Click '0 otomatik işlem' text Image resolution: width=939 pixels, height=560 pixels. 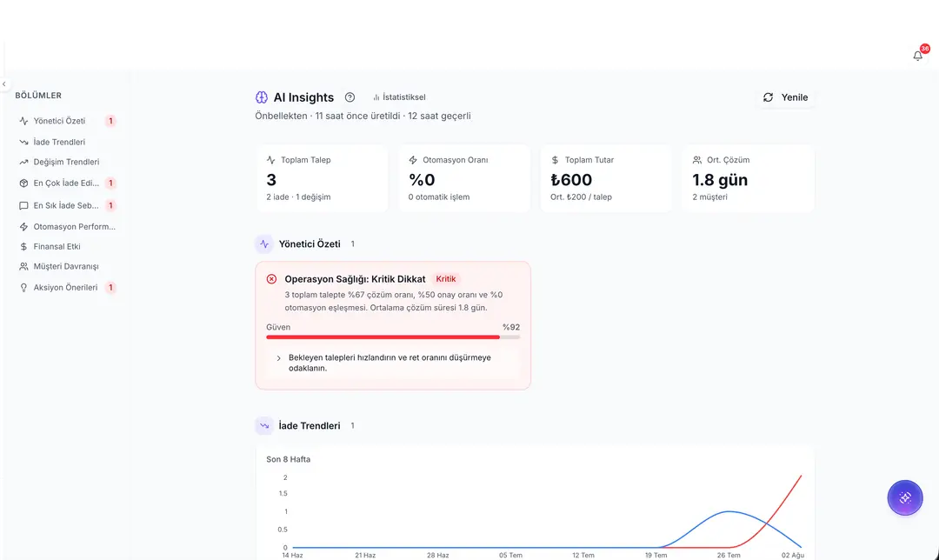coord(439,197)
